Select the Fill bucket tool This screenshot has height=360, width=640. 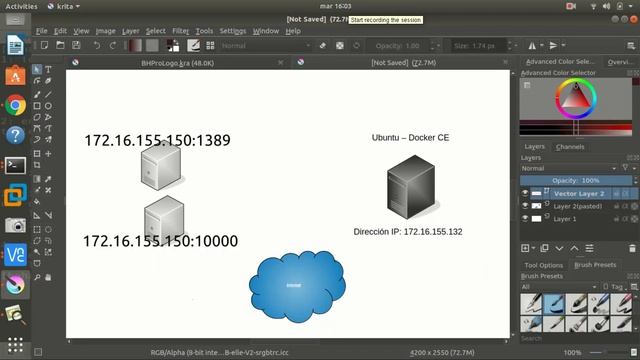click(x=37, y=201)
